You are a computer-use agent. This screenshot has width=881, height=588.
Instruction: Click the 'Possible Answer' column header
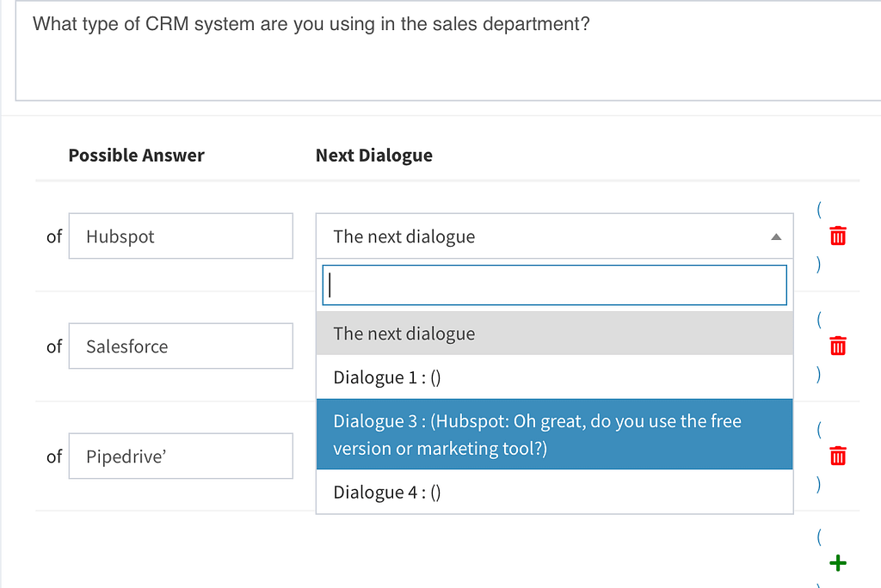(x=137, y=155)
